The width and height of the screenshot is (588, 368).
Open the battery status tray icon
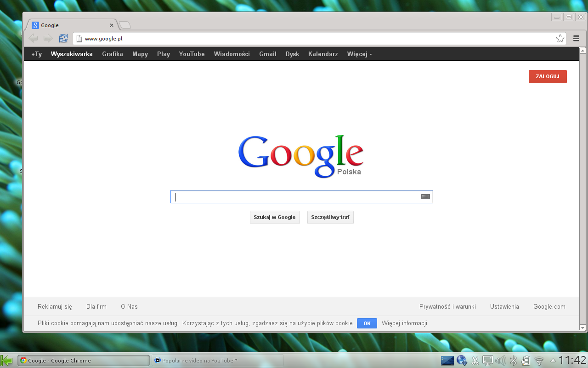(526, 361)
